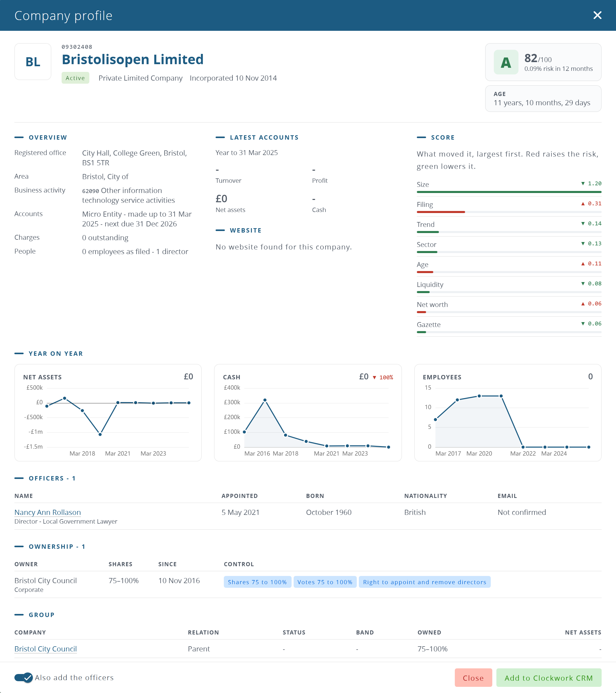
Task: Click the Liquidity score bar
Action: [509, 292]
